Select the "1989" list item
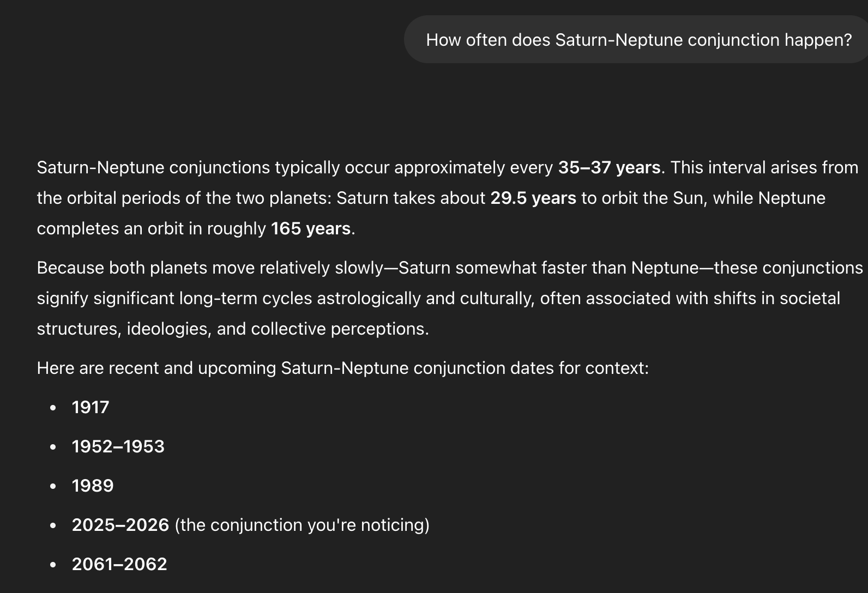868x593 pixels. point(93,486)
